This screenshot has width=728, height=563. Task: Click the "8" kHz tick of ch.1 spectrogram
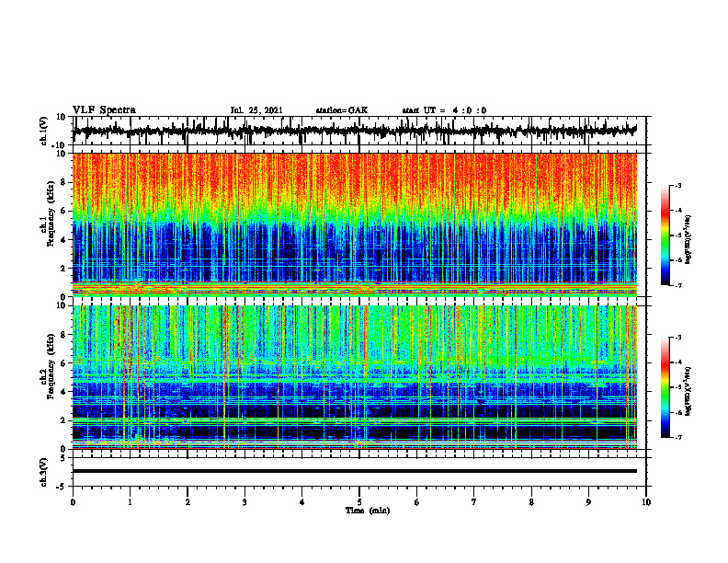(64, 182)
